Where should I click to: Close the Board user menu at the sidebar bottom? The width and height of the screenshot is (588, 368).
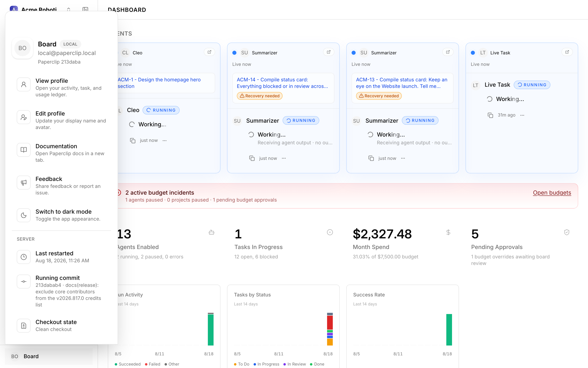click(49, 356)
